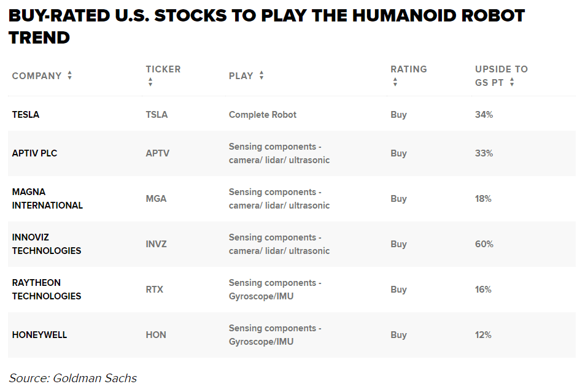This screenshot has height=392, width=577.
Task: Sort by Play column arrow icon
Action: tap(261, 75)
